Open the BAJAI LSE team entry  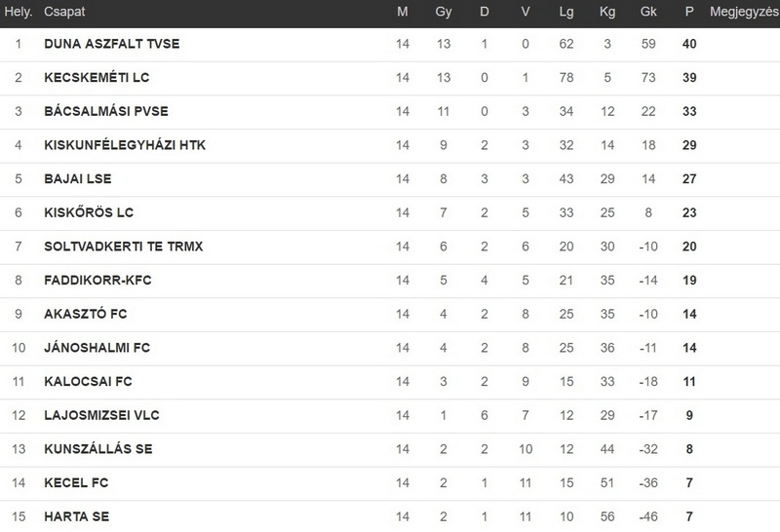(78, 179)
